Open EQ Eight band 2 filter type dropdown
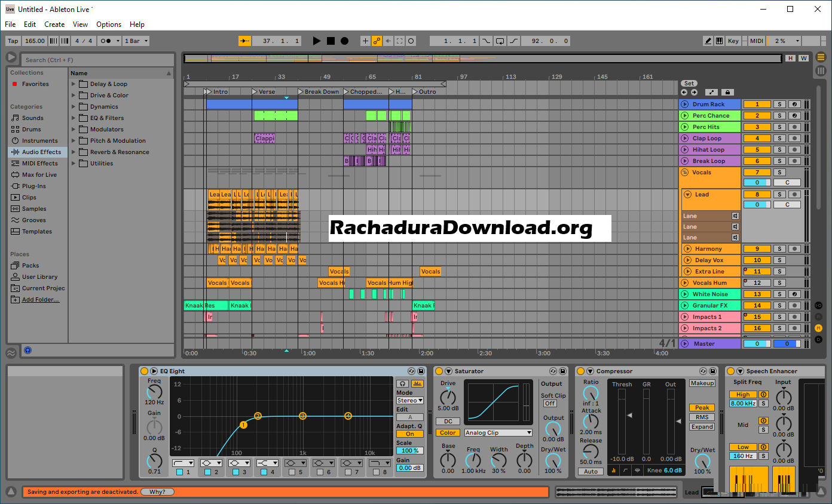 (211, 463)
